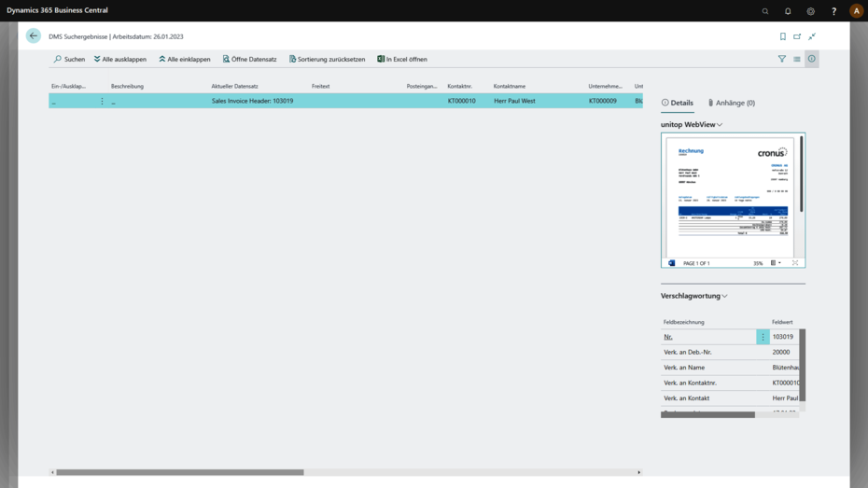Screen dimensions: 868x488
Task: Click the list's horizontal scrollbar thumb
Action: tap(180, 472)
